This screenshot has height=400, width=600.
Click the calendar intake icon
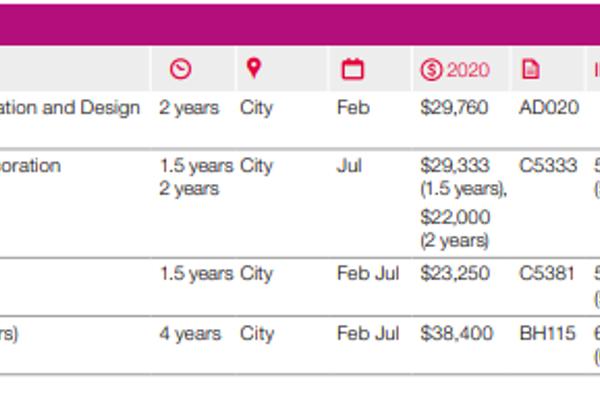coord(352,69)
